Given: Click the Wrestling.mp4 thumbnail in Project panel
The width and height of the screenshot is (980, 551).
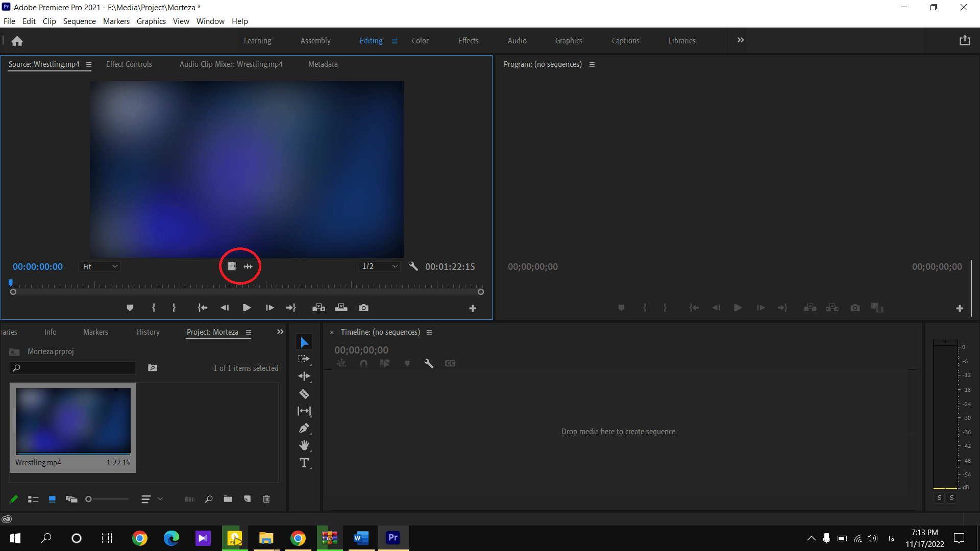Looking at the screenshot, I should (72, 420).
